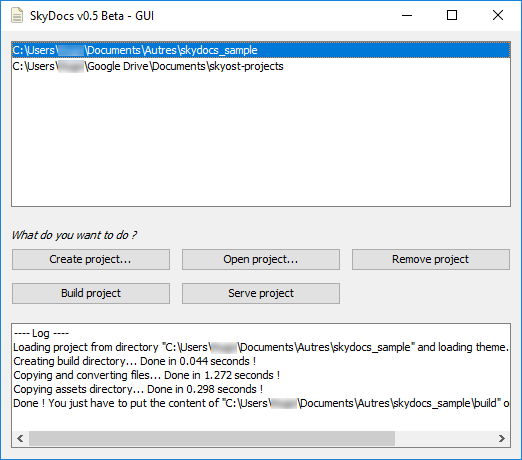Click the log scrollbar's left arrow
This screenshot has width=522, height=460.
click(x=20, y=438)
